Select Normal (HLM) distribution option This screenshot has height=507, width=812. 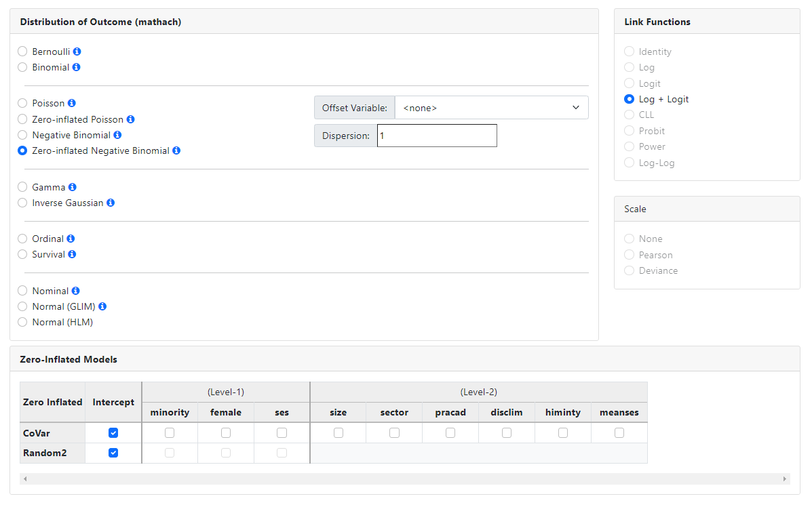point(22,322)
